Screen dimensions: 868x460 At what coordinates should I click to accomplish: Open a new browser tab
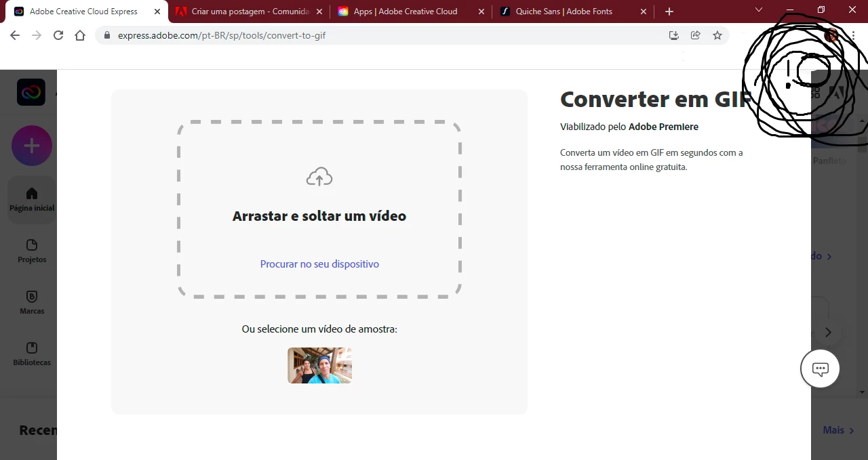(x=669, y=12)
